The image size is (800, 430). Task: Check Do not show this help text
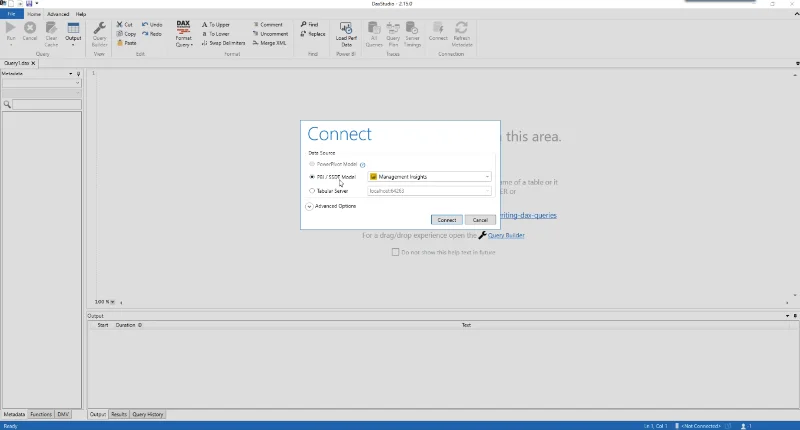395,252
